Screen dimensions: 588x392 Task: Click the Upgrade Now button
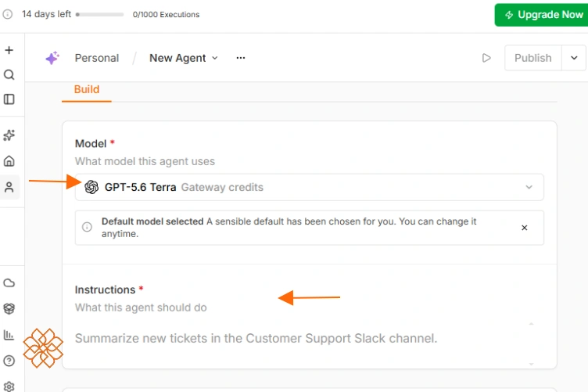point(541,15)
